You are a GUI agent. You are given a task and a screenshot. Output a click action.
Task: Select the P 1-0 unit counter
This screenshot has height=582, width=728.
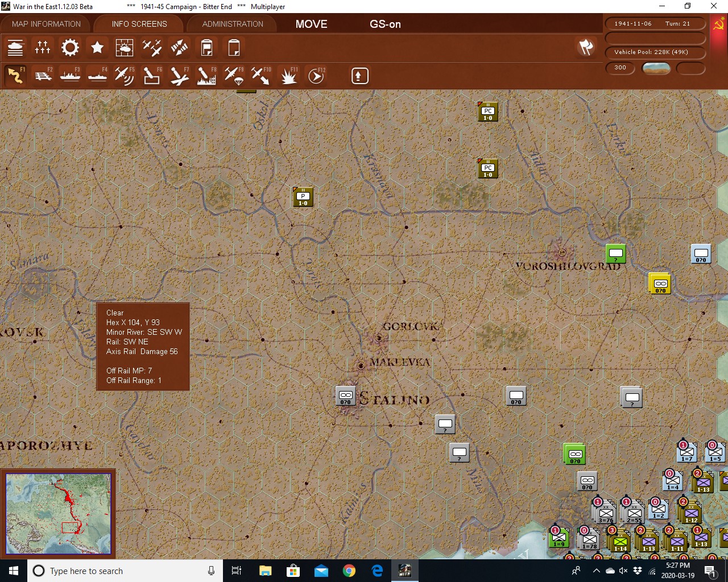point(303,197)
